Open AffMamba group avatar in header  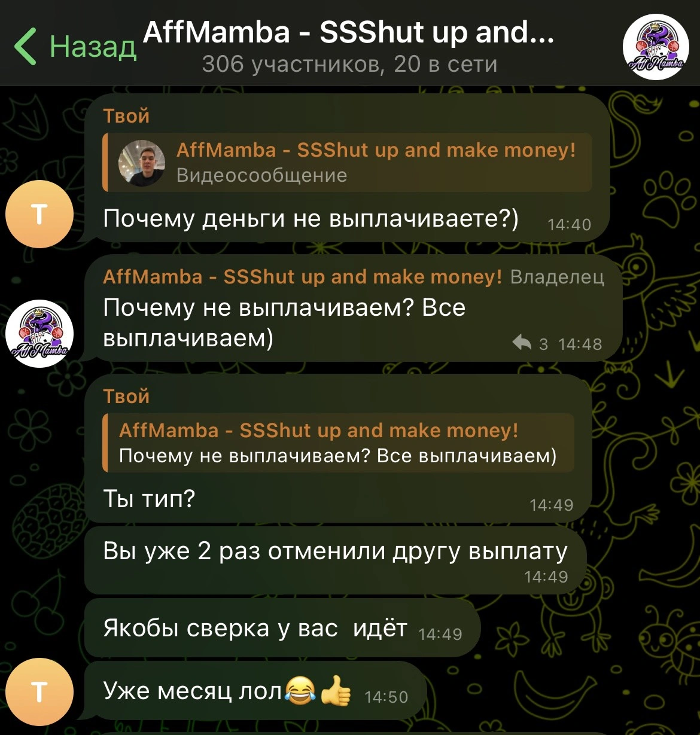click(x=656, y=47)
